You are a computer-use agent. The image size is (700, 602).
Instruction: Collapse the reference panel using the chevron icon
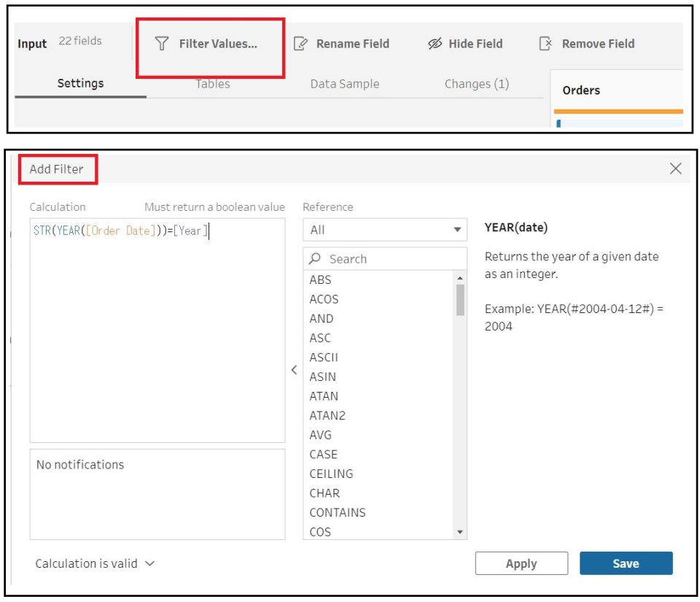(x=294, y=370)
